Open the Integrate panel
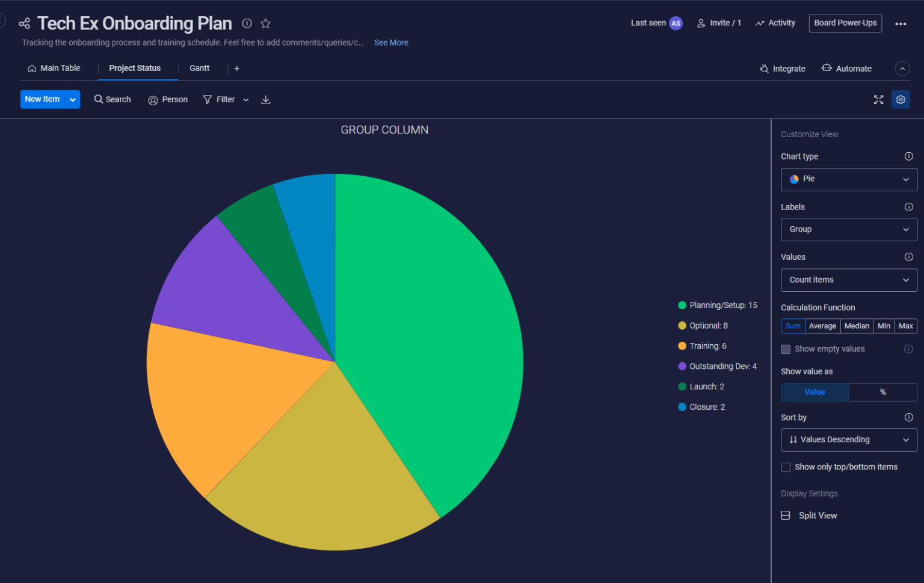This screenshot has width=924, height=583. click(782, 68)
